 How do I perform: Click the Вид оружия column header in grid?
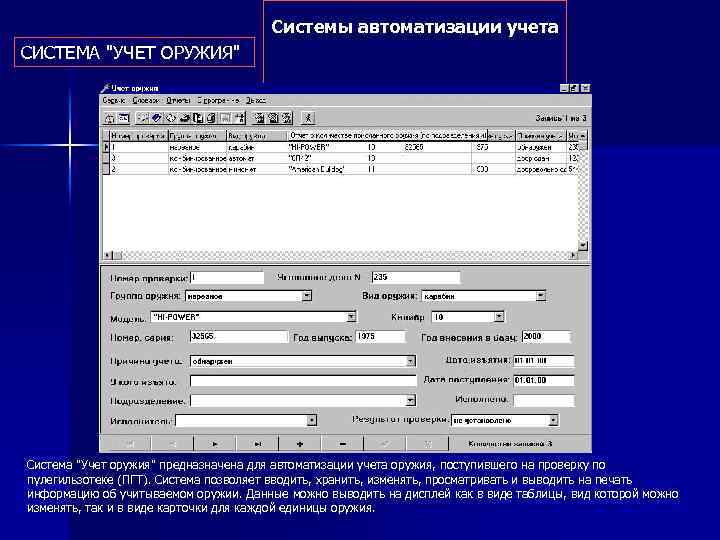(x=256, y=136)
